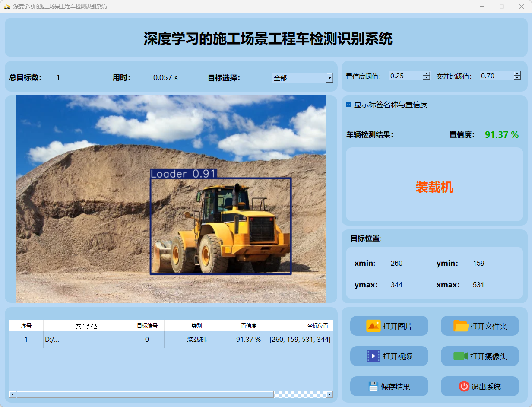The height and width of the screenshot is (407, 532).
Task: Click the 置信度 column header in the table
Action: [x=248, y=326]
